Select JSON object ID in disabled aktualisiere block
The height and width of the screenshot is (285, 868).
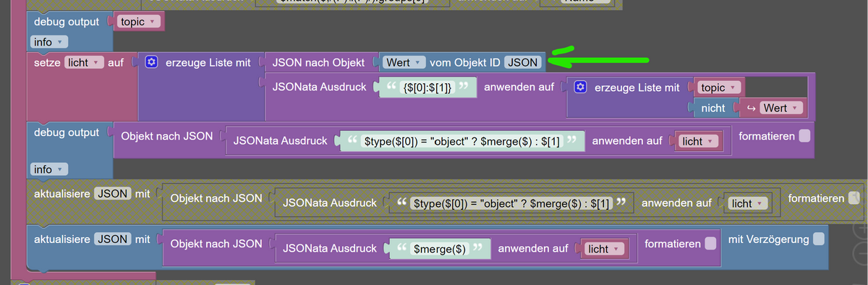113,193
